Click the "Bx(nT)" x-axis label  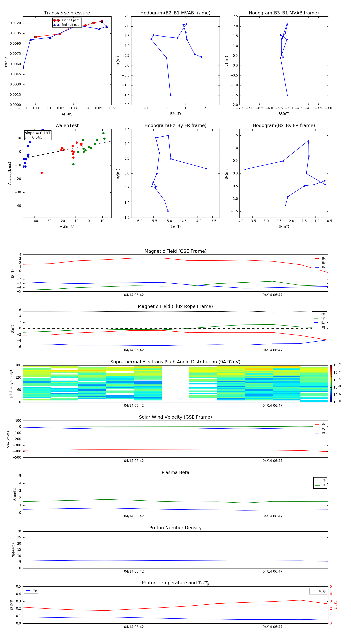click(284, 227)
